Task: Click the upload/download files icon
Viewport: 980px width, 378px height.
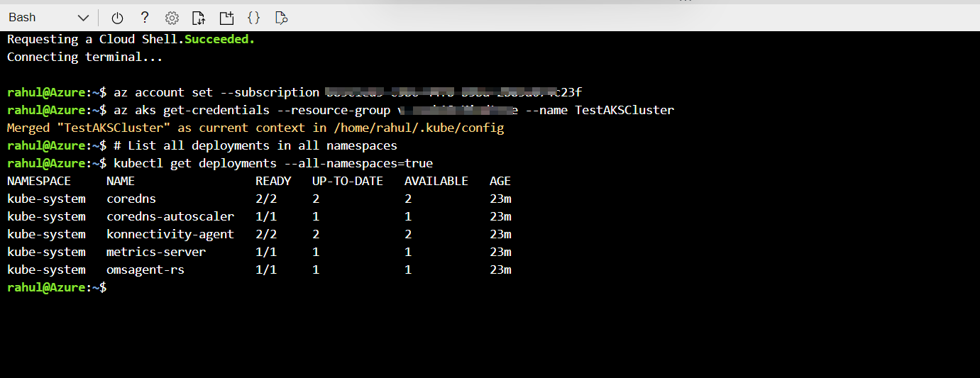Action: 199,18
